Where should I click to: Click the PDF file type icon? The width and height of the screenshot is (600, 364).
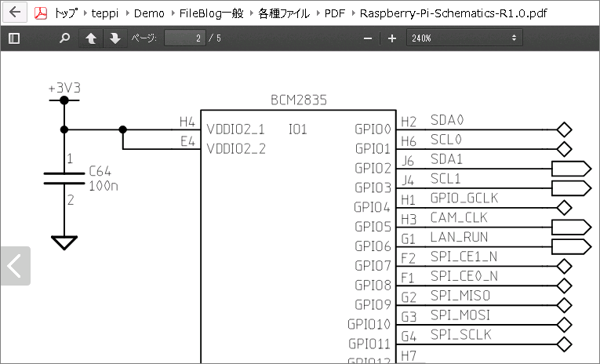(x=41, y=13)
